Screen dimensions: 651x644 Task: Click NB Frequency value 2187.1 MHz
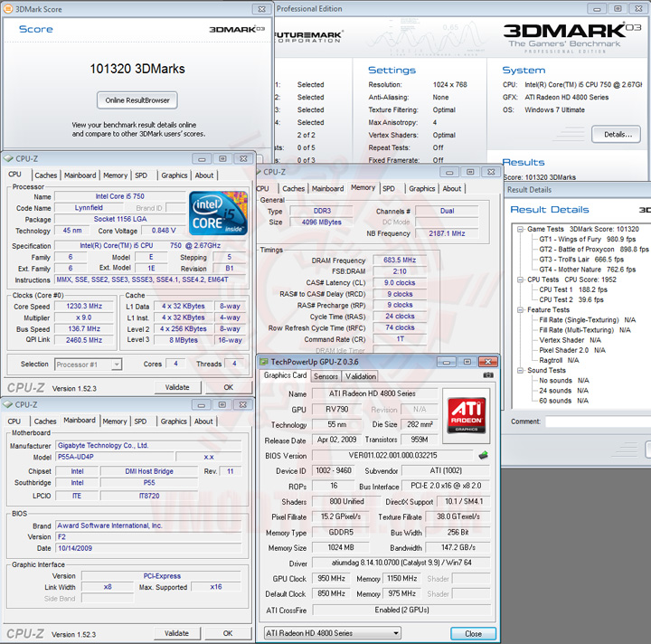pos(447,233)
